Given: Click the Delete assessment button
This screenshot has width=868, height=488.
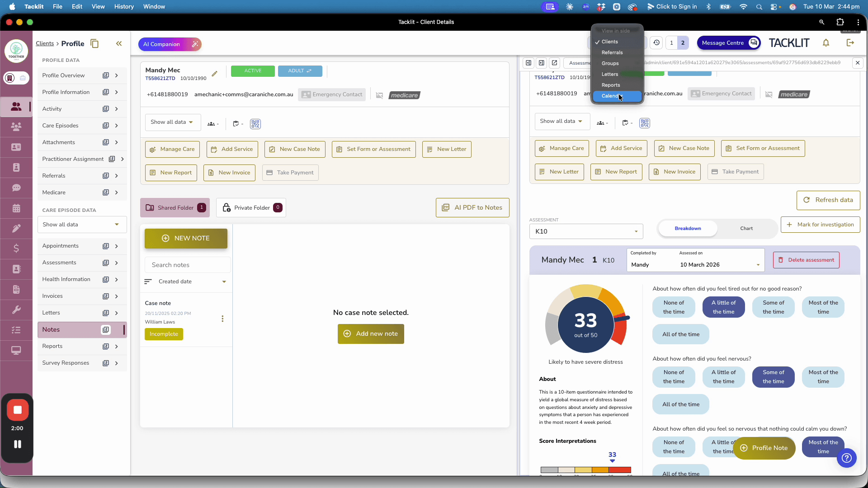Looking at the screenshot, I should pos(806,260).
